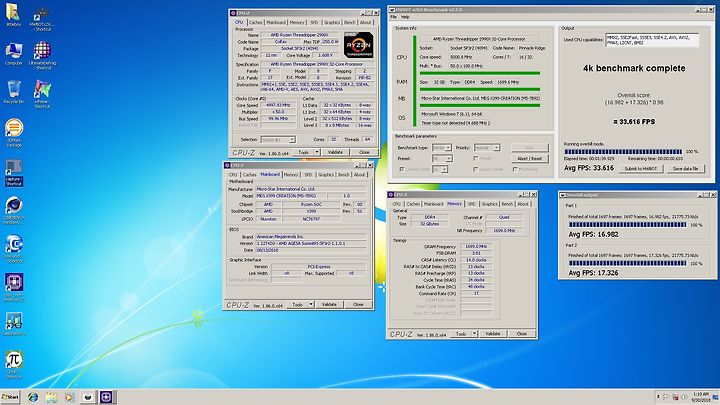The height and width of the screenshot is (405, 720).
Task: Toggle the Pmode checkbox
Action: point(476,158)
